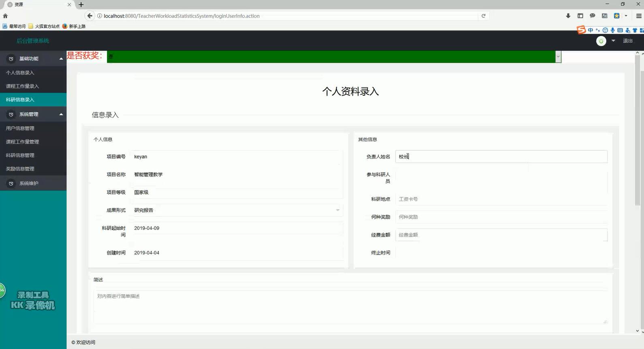Viewport: 644px width, 349px height.
Task: Open the 火狐官方站点 bookmark
Action: (44, 26)
